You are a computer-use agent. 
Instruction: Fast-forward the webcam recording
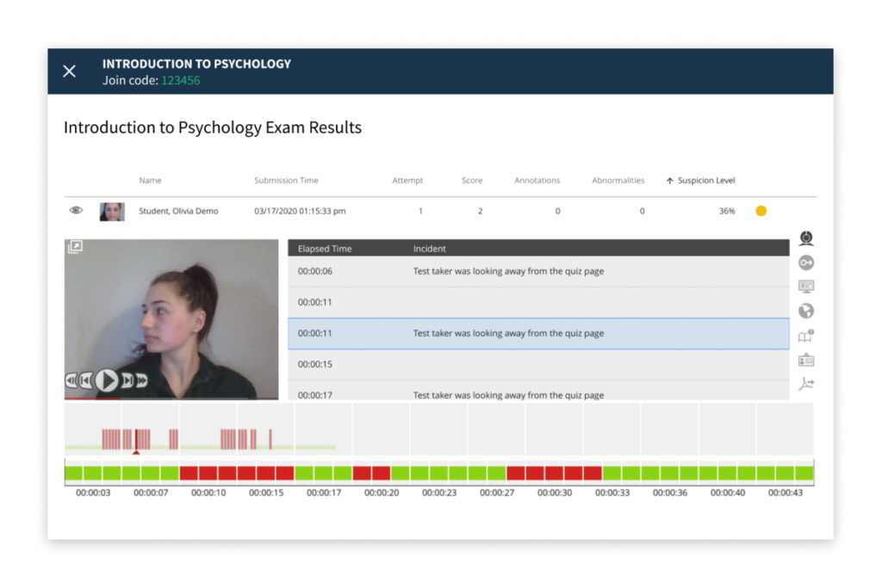142,381
